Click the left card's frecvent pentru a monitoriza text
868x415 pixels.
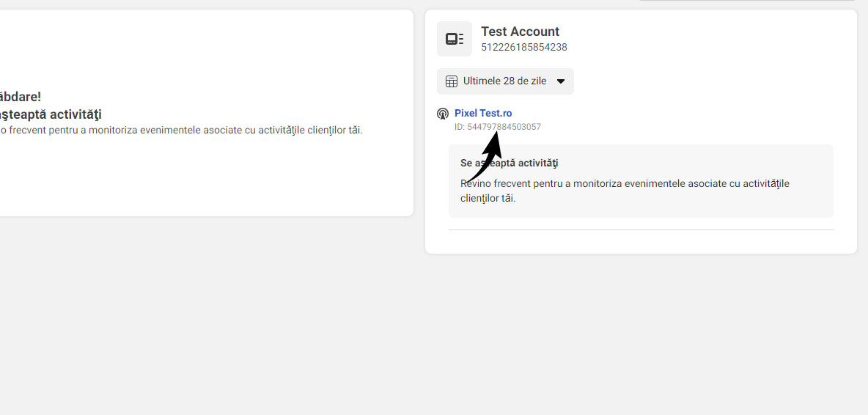tap(181, 131)
